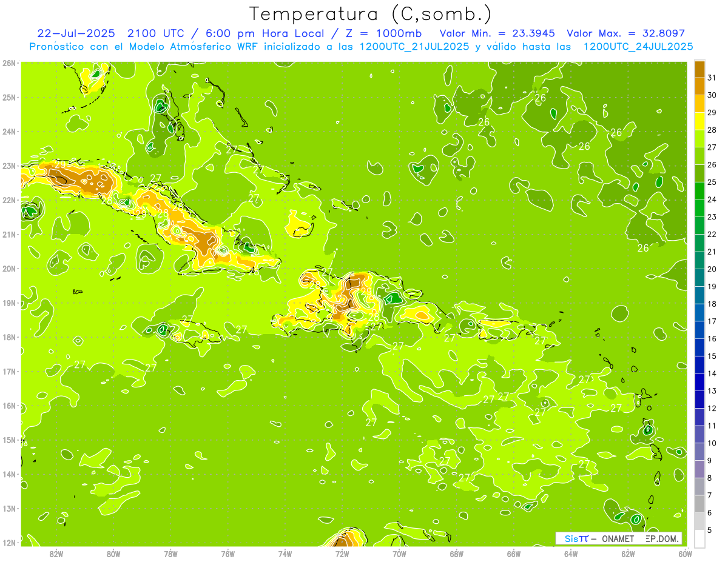Click the 72W longitude label
The height and width of the screenshot is (562, 728).
(342, 554)
